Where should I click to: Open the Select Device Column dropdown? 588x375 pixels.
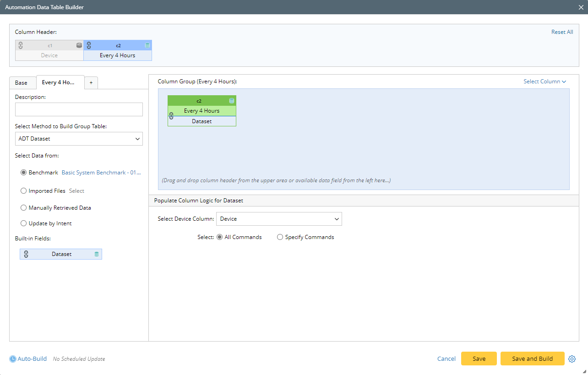pyautogui.click(x=279, y=219)
